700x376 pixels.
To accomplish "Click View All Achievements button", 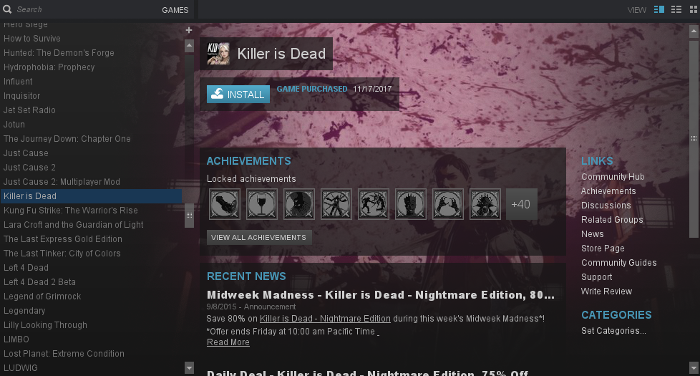I will click(x=259, y=238).
